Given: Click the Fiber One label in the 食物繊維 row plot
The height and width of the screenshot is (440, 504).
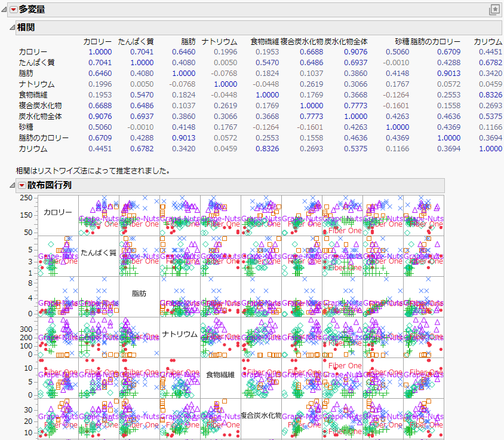Looking at the screenshot, I should click(343, 365).
